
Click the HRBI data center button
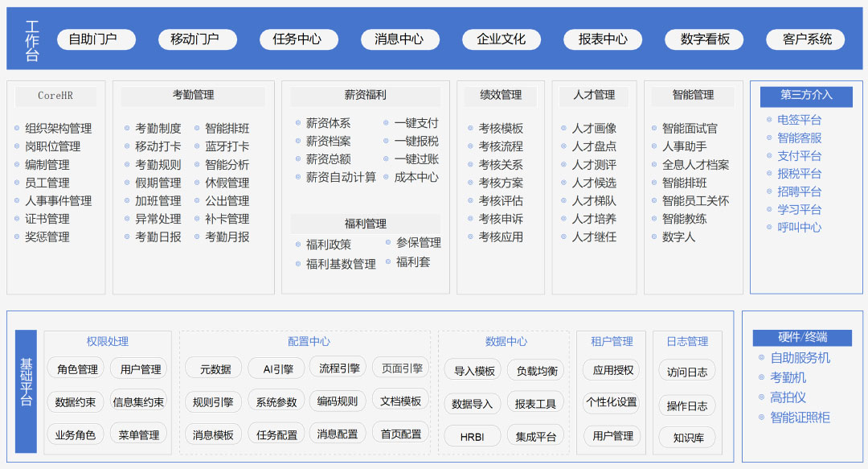pyautogui.click(x=472, y=436)
